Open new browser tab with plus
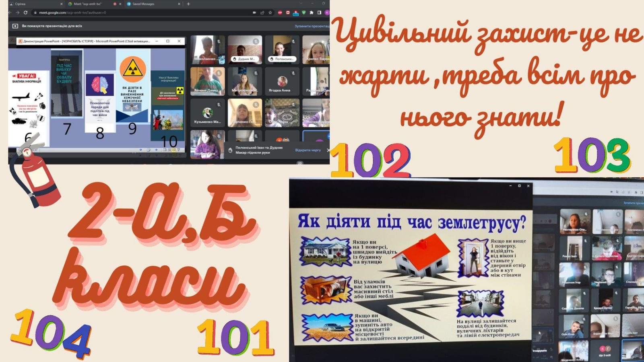Image resolution: width=644 pixels, height=362 pixels. (188, 4)
